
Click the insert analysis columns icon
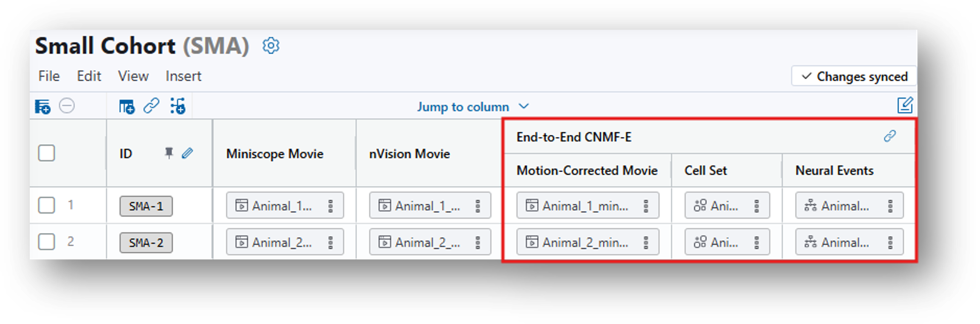click(178, 106)
